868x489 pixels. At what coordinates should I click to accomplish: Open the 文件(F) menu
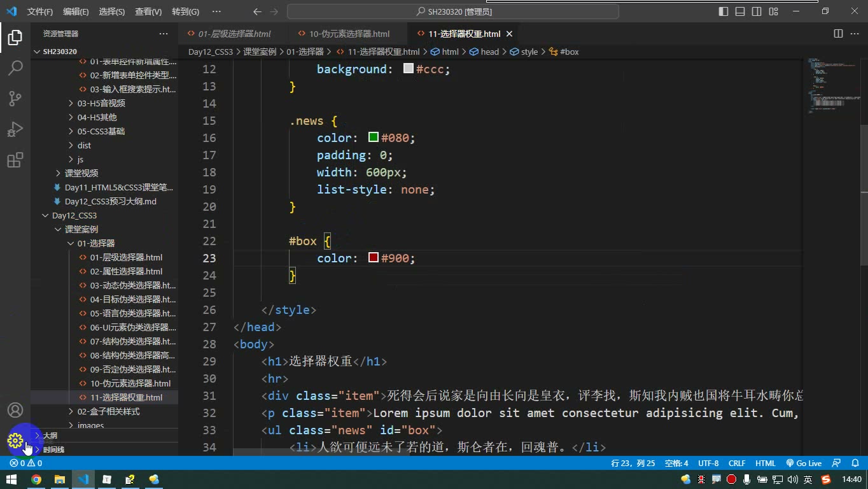pyautogui.click(x=40, y=11)
